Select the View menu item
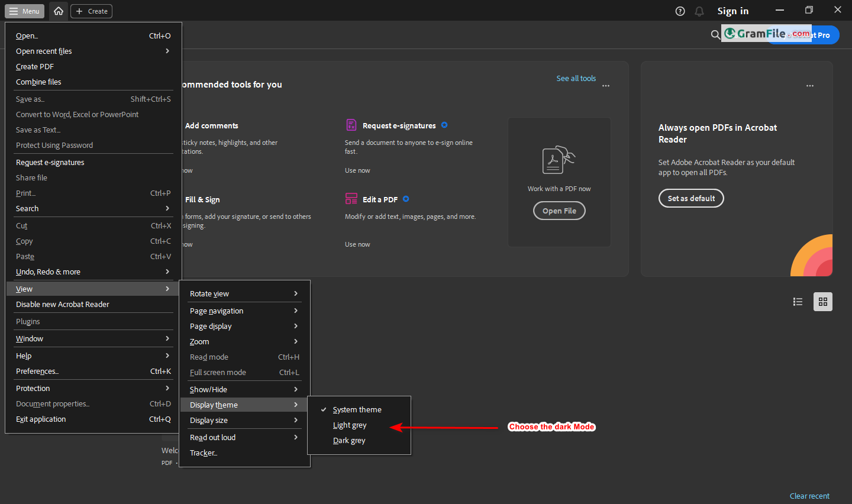 (93, 289)
